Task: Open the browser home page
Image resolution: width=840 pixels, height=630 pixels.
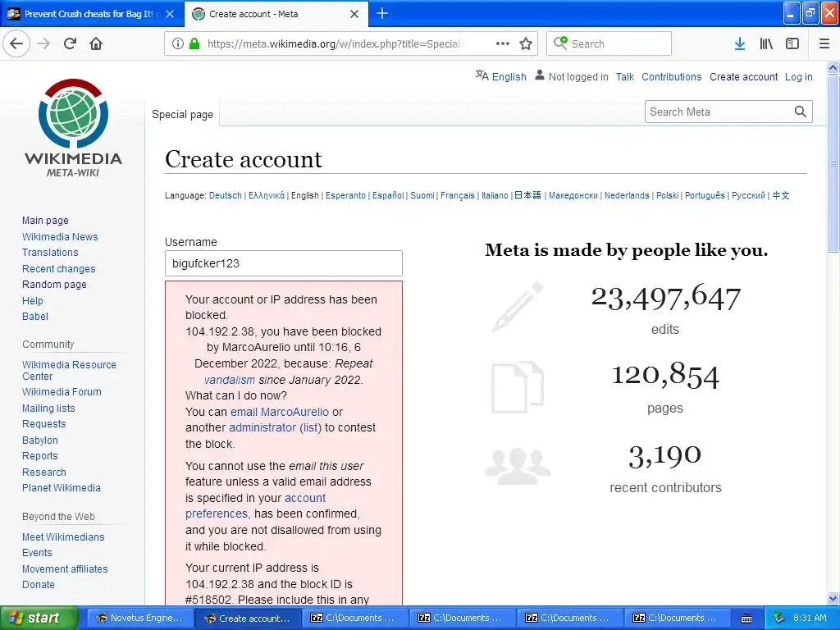Action: (x=96, y=43)
